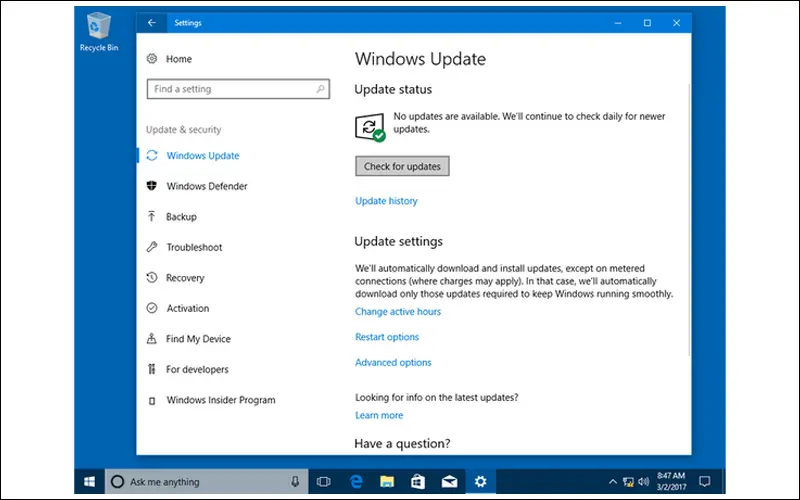Click the Update & security label
The height and width of the screenshot is (500, 800).
[184, 130]
